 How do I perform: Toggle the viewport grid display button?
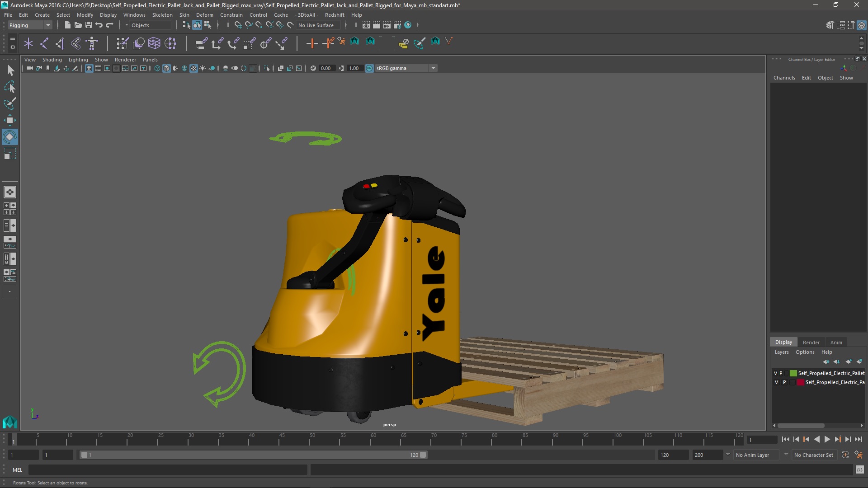point(89,68)
